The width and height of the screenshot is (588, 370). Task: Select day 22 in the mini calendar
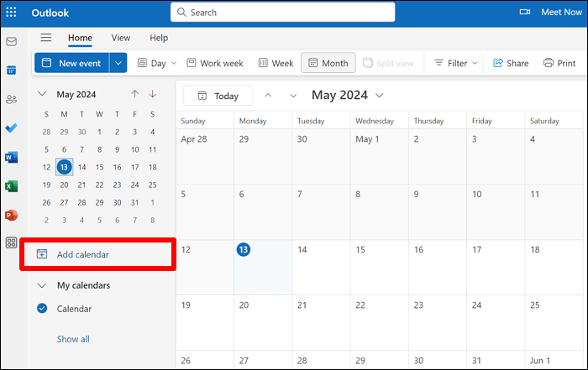99,185
